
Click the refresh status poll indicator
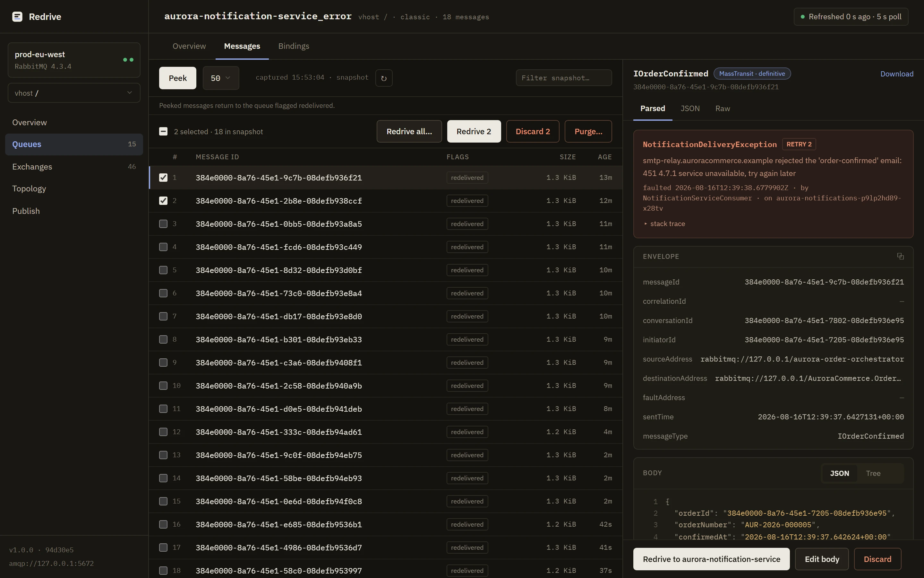click(851, 17)
